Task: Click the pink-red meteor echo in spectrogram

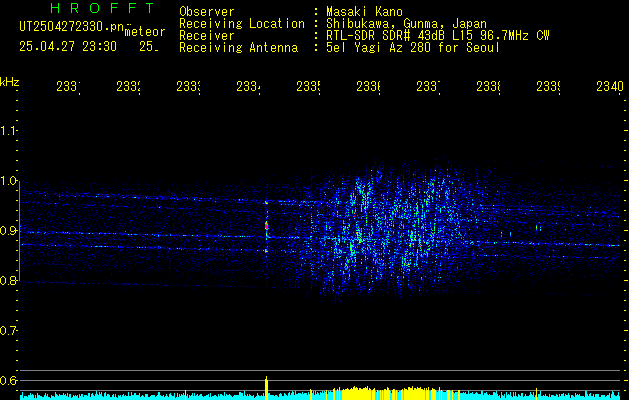Action: (x=266, y=226)
